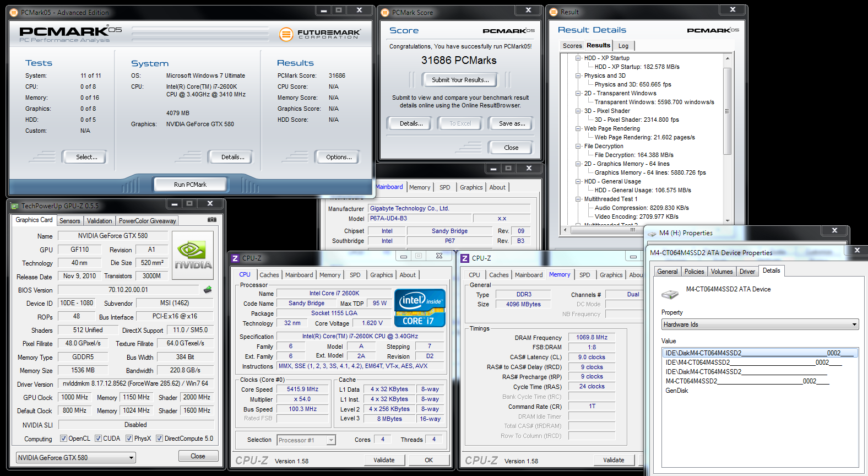Click the M4 (H:) Properties drive title icon
The width and height of the screenshot is (868, 476).
pyautogui.click(x=652, y=234)
